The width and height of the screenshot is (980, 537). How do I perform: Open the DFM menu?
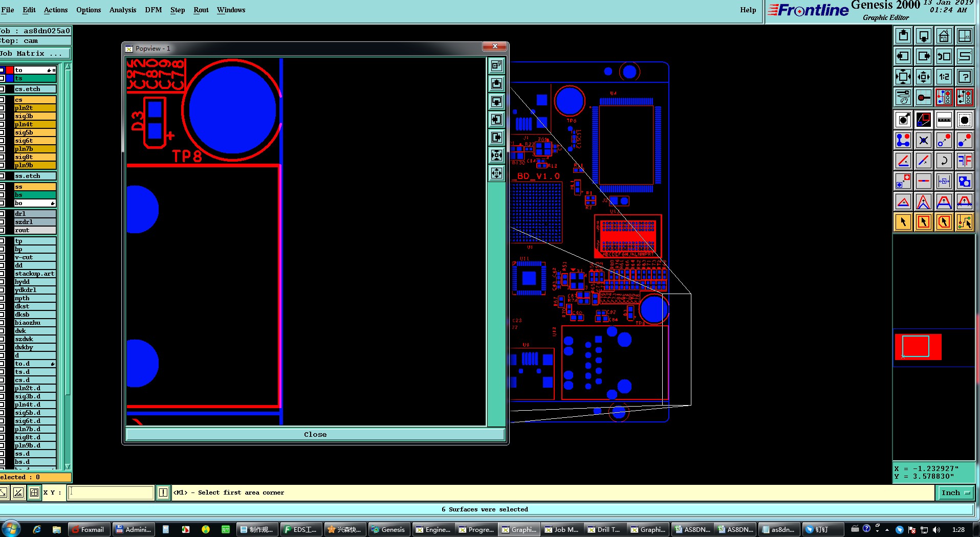pos(153,10)
